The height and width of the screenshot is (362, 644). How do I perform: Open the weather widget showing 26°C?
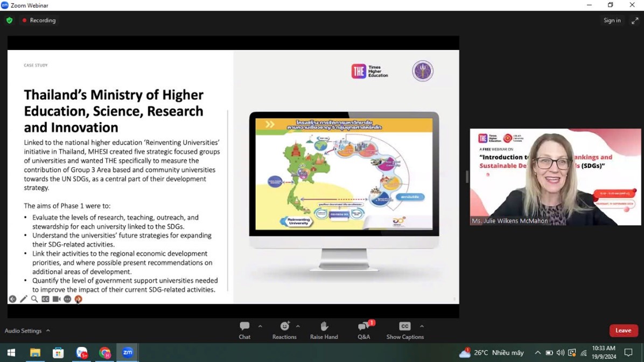pos(492,352)
